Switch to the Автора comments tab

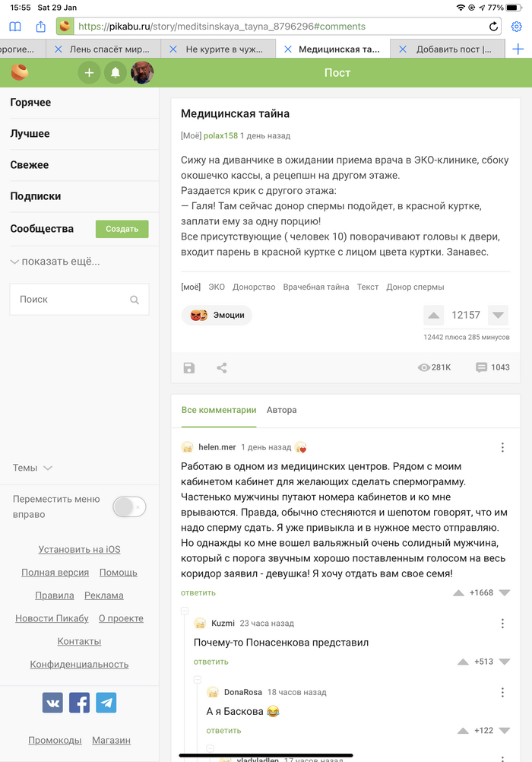point(281,410)
